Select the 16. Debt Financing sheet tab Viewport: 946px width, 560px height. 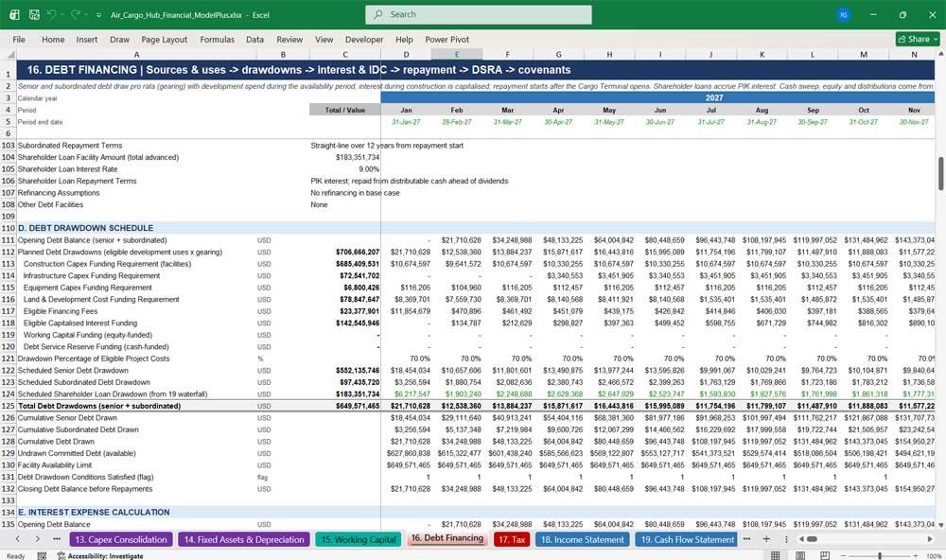(x=447, y=538)
